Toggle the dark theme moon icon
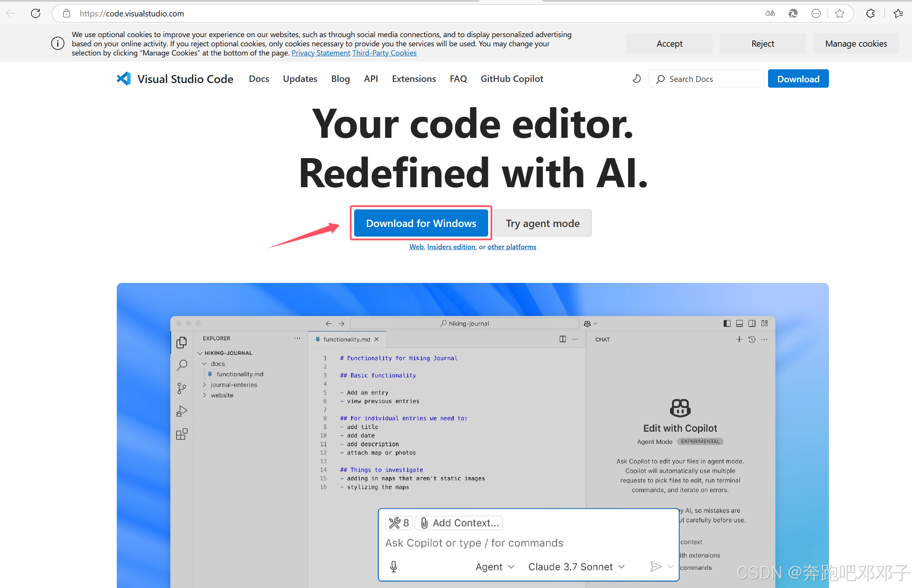 (x=636, y=79)
